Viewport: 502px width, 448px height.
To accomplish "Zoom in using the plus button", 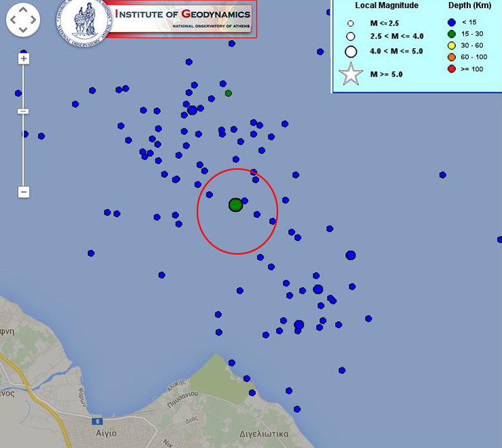I will (24, 59).
